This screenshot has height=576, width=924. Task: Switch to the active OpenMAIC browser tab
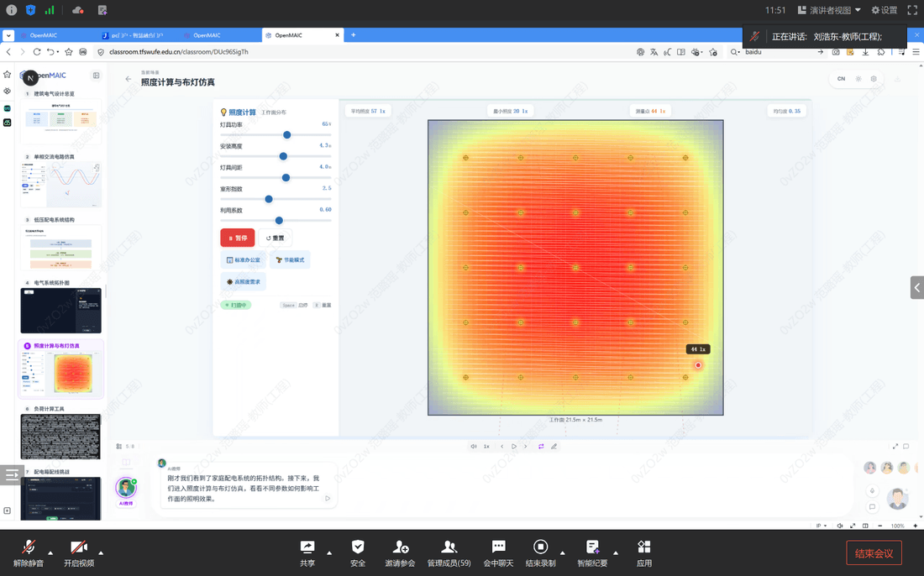click(x=302, y=35)
